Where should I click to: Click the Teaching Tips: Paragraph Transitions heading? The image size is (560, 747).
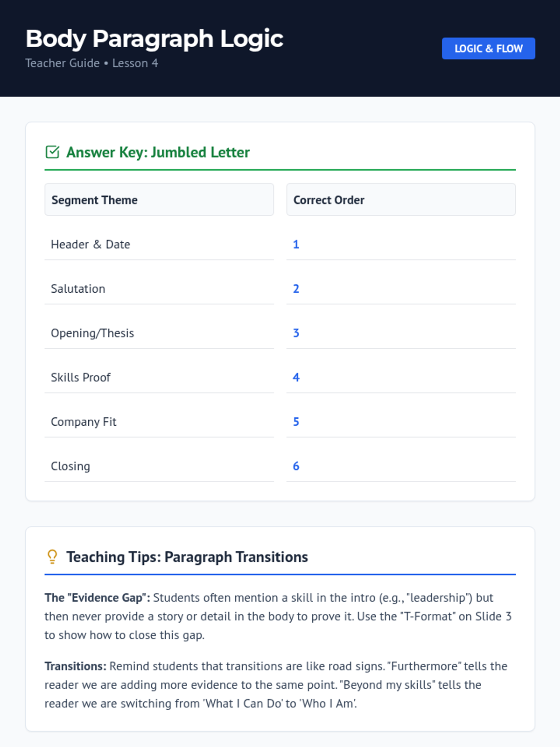pos(187,557)
